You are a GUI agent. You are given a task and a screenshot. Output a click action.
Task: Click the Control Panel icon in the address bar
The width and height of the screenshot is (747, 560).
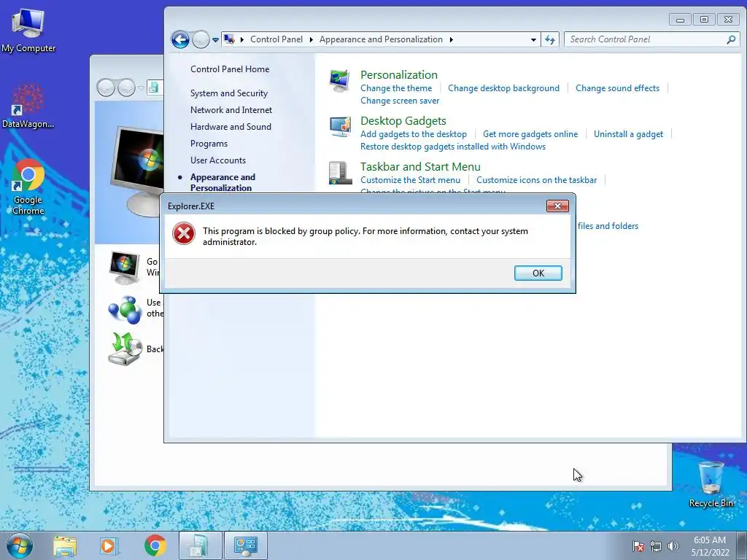229,39
